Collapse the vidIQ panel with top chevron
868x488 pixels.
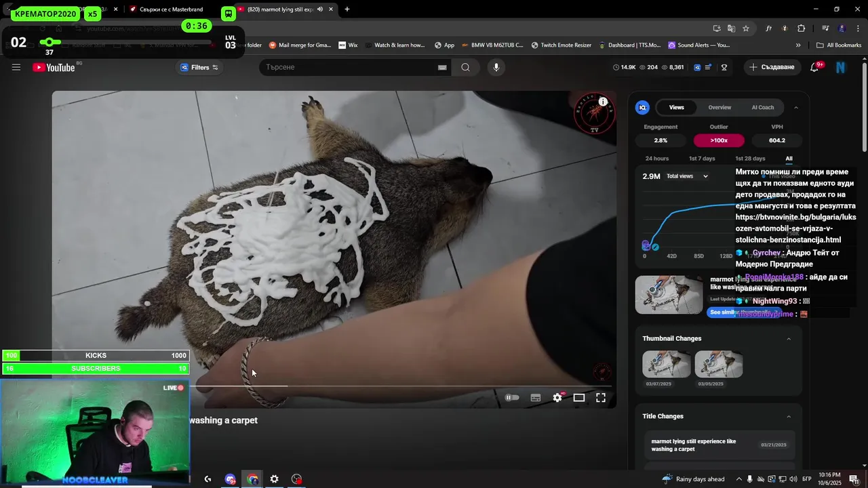click(796, 107)
